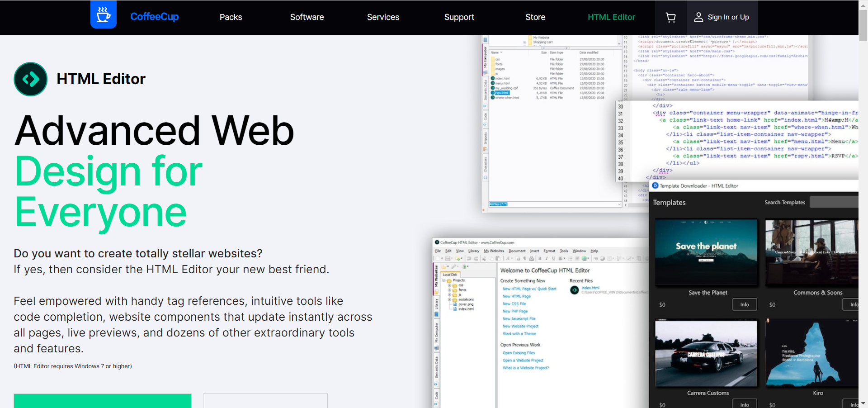Open the Packs menu

[231, 17]
